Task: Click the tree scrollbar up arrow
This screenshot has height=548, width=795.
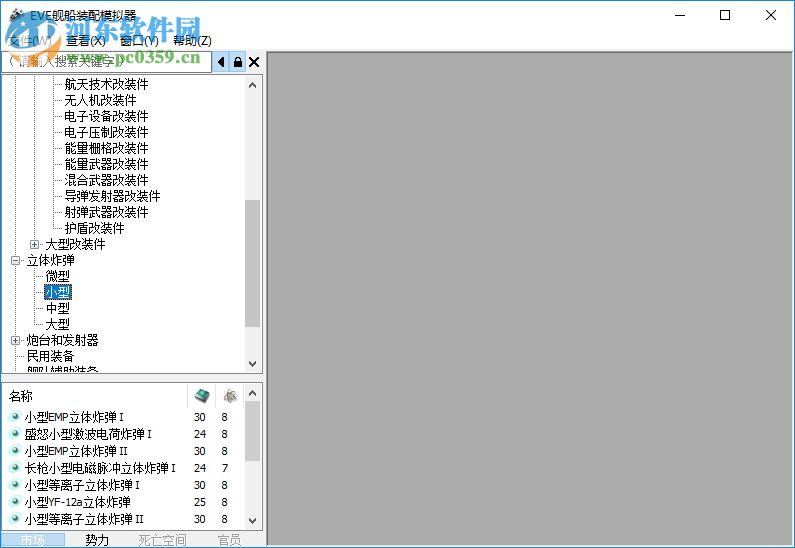Action: 252,85
